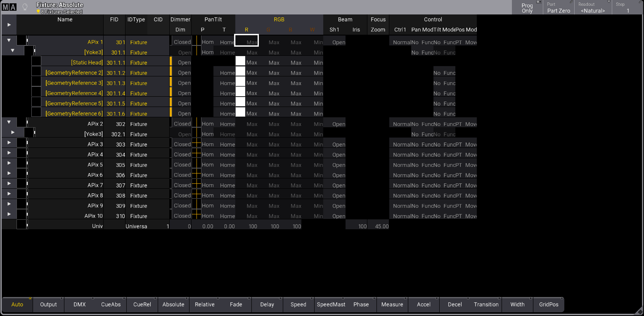Open the Readout dropdown
The image size is (644, 316).
592,8
